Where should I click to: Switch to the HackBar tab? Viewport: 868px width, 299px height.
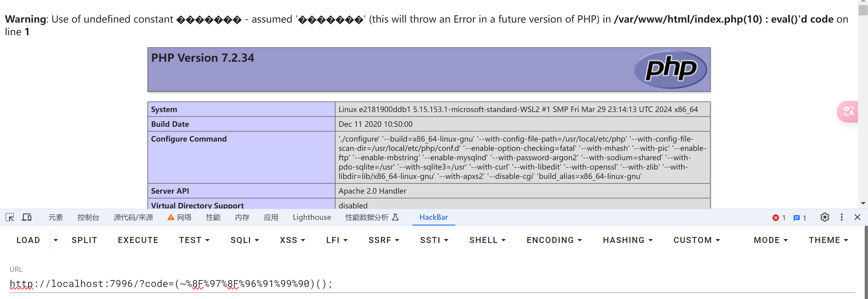click(x=433, y=217)
